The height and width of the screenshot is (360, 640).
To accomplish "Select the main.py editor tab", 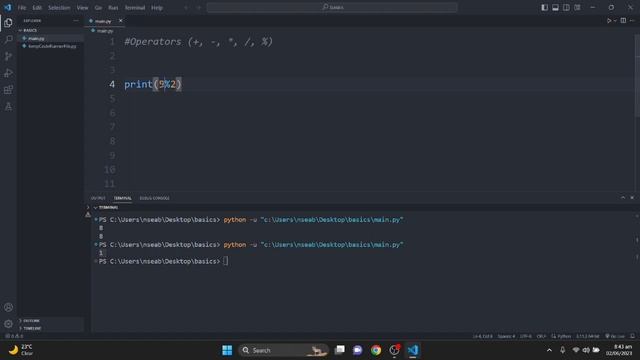I will 103,21.
